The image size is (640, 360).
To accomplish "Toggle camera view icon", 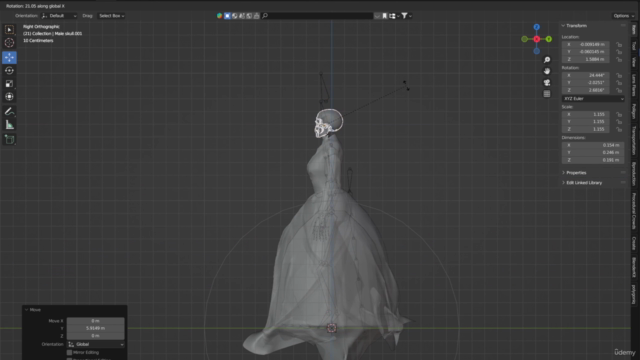I will [x=547, y=82].
